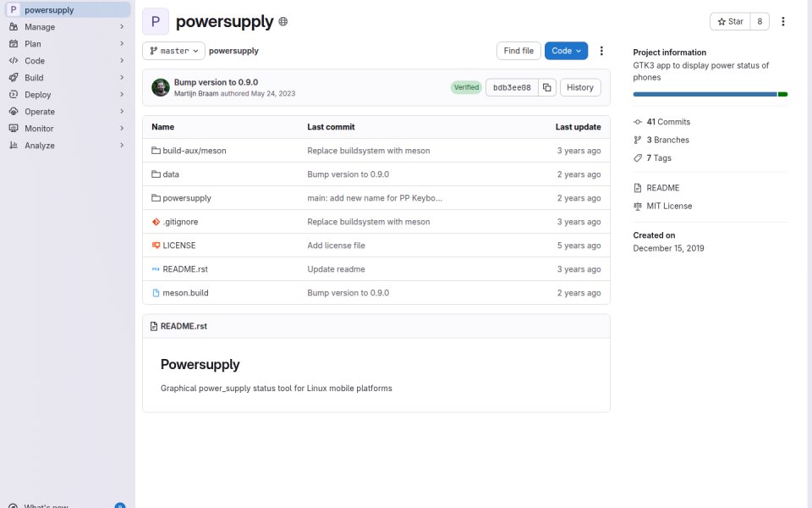
Task: Open 'Add license file' commit message
Action: click(x=336, y=246)
